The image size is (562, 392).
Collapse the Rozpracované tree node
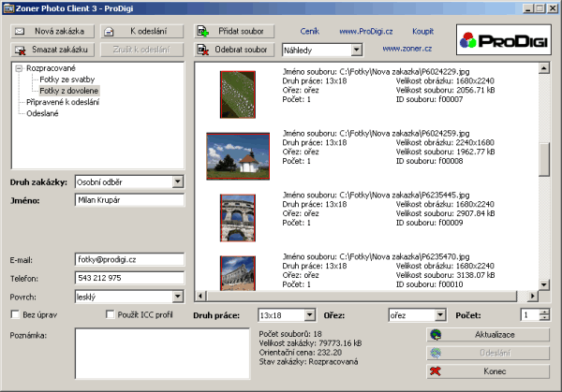coord(19,68)
